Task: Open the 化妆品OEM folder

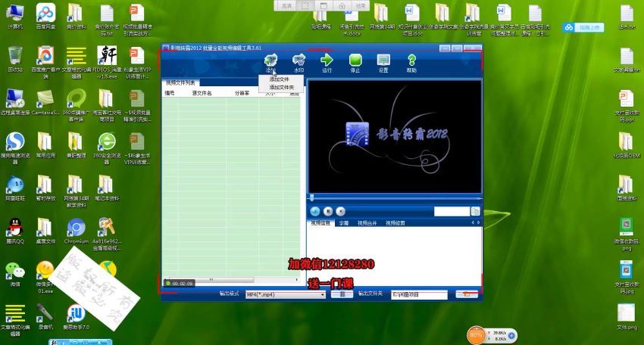Action: [x=627, y=145]
